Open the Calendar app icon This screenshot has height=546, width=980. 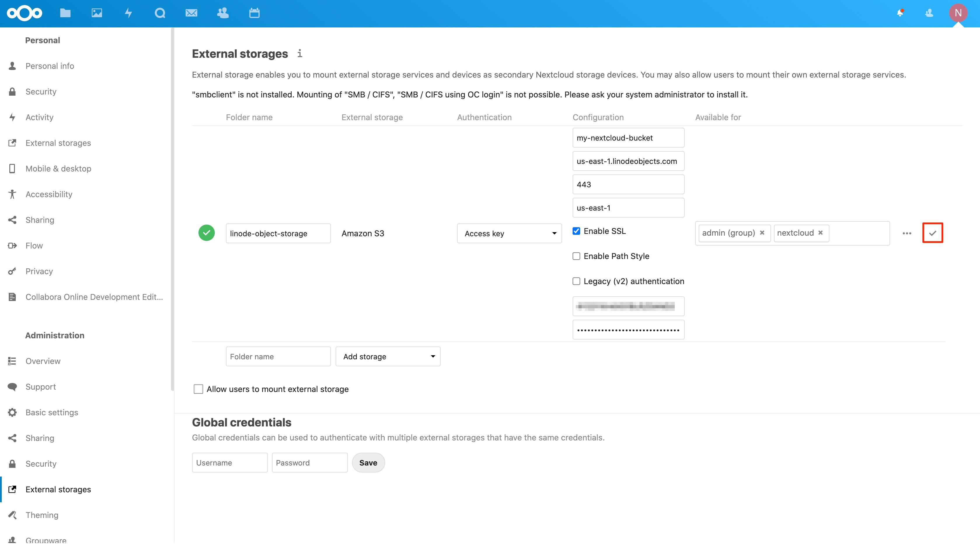[254, 13]
